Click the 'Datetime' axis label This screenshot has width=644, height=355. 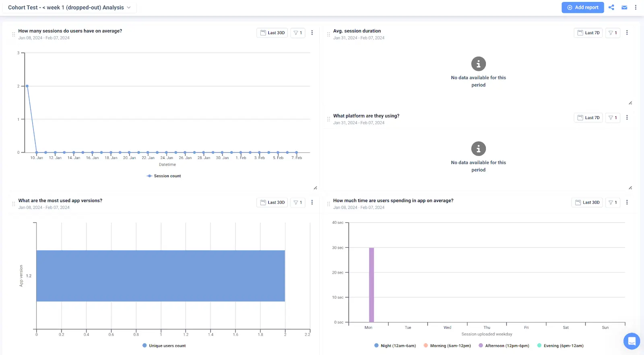tap(167, 165)
